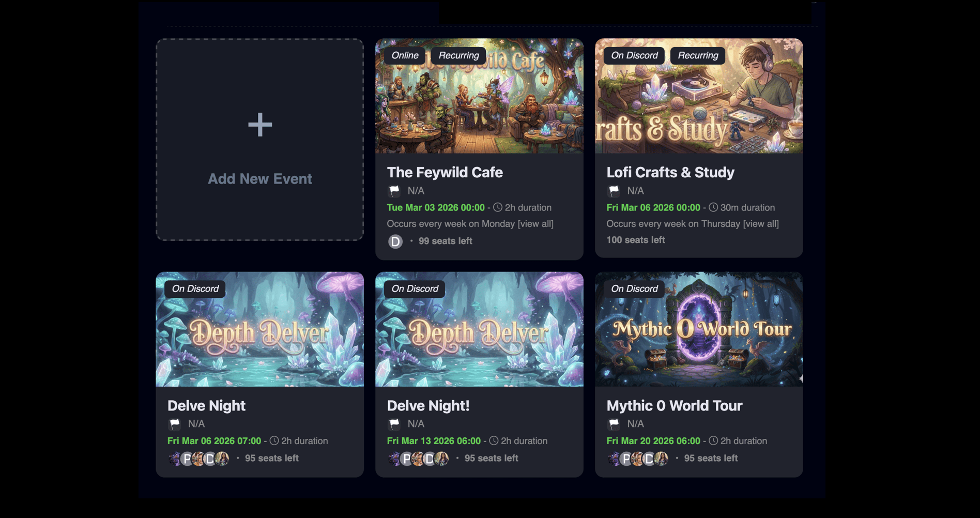Click attendee avatars on Delve Night card

(x=199, y=459)
